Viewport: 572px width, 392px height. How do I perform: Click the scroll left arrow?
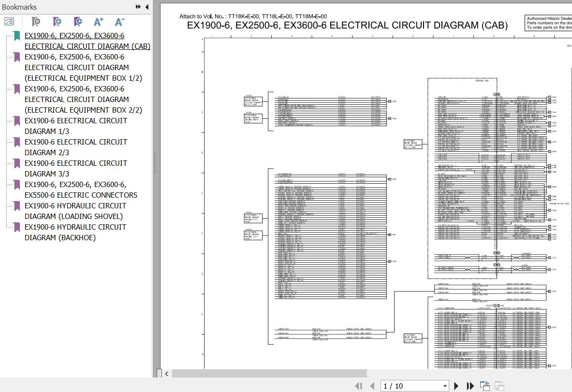(x=167, y=373)
